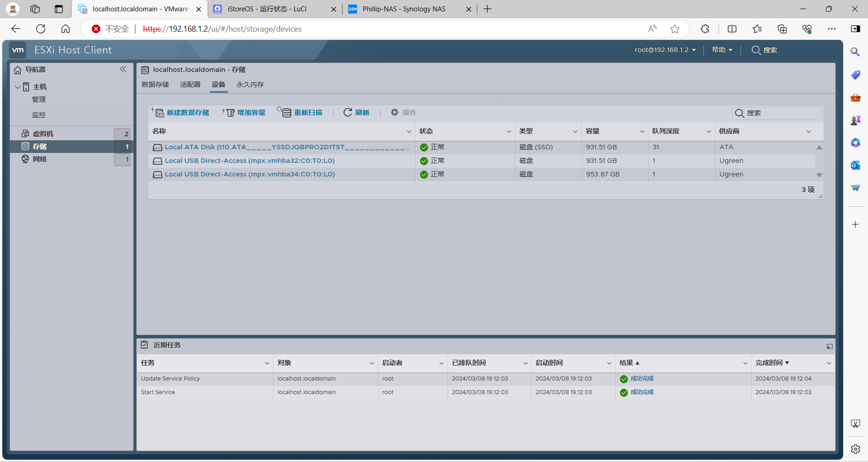Click the New Datastore toolbar icon
Screen dimensions: 868x462
pyautogui.click(x=158, y=113)
